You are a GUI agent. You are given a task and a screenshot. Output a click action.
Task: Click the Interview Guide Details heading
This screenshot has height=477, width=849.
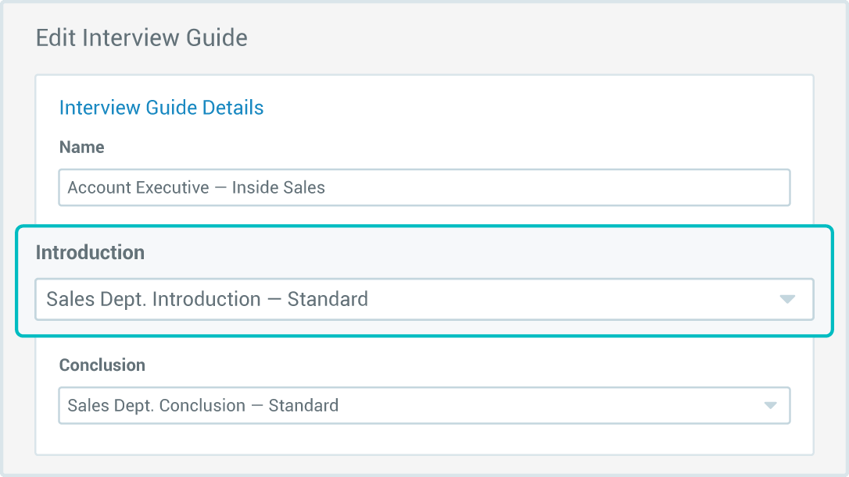point(161,107)
